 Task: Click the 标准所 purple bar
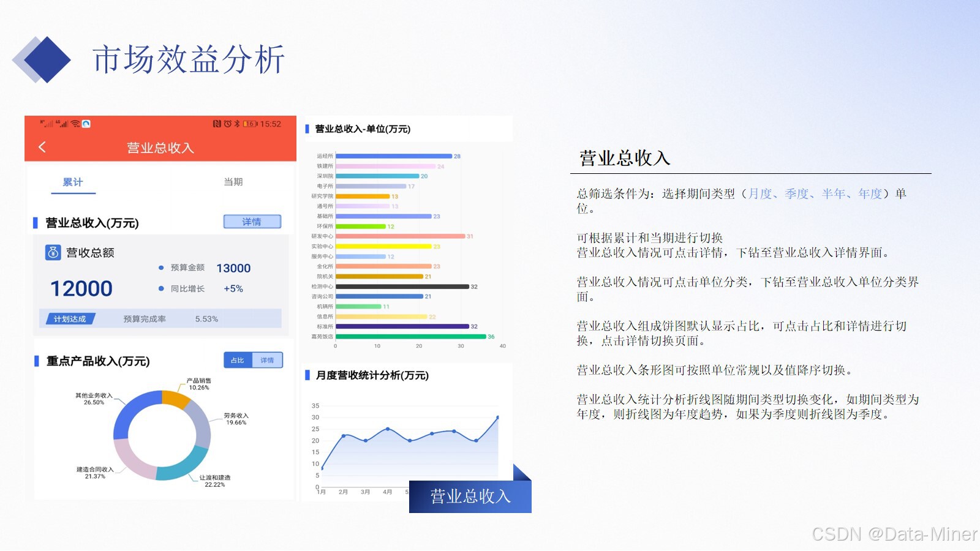402,326
